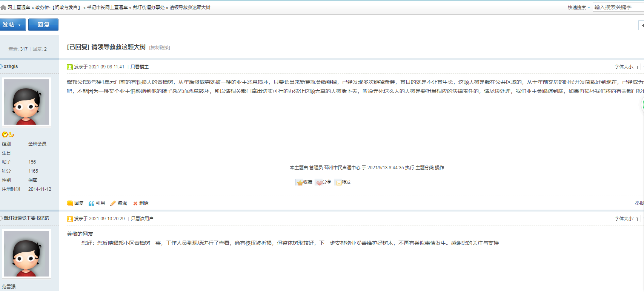Viewport: 644px width, 292px height.
Task: Click into the search keyword input field
Action: (x=617, y=7)
